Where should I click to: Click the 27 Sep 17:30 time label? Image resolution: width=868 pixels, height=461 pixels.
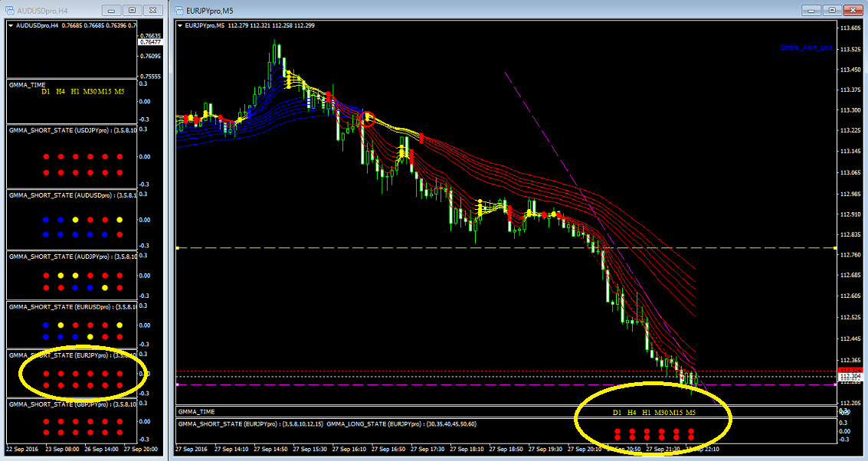tap(428, 450)
